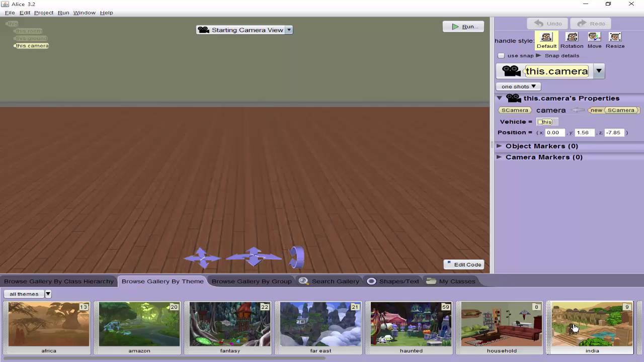Viewport: 644px width, 362px height.
Task: Switch to Browse Gallery By Theme tab
Action: (x=163, y=281)
